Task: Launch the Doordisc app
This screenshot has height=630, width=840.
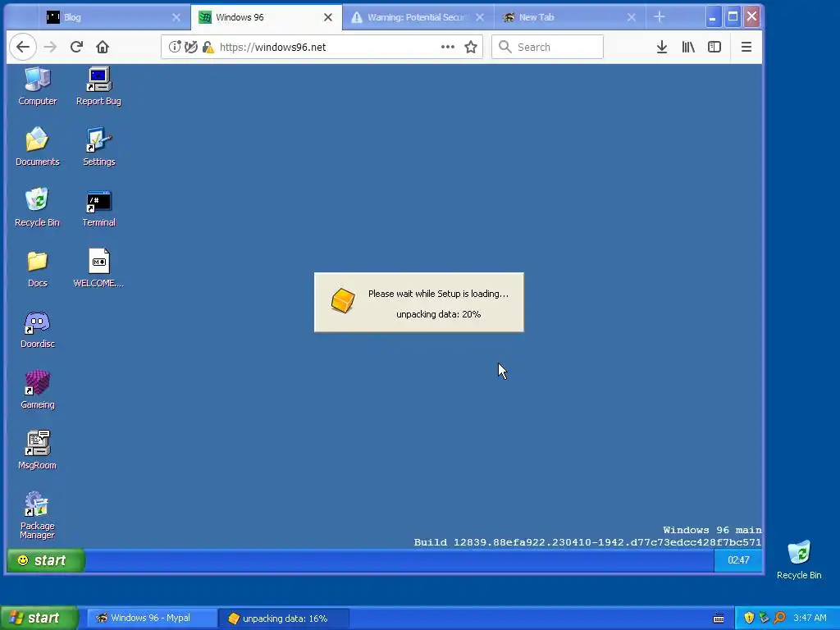Action: (x=38, y=329)
